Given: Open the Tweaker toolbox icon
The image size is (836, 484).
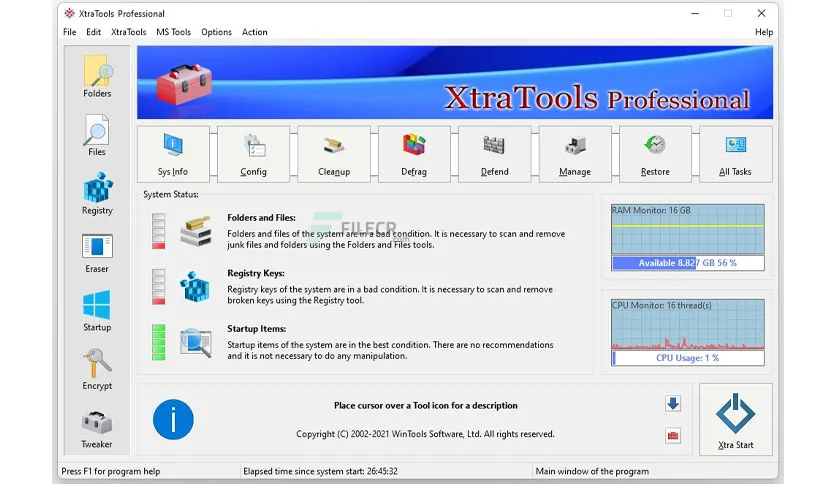Looking at the screenshot, I should coord(97,429).
